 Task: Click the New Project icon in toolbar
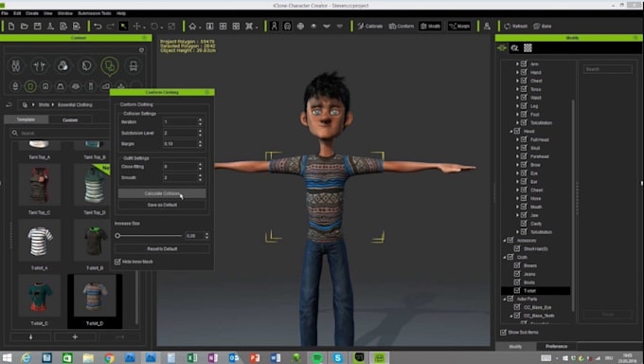[x=11, y=27]
